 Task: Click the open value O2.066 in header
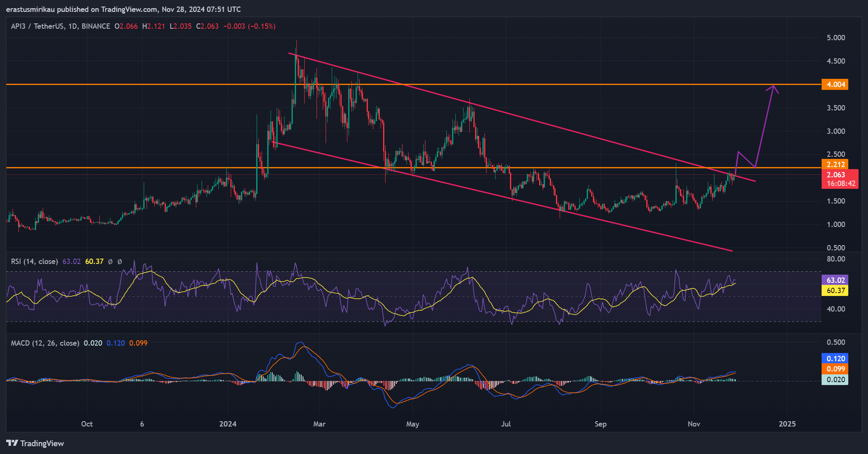coord(126,26)
